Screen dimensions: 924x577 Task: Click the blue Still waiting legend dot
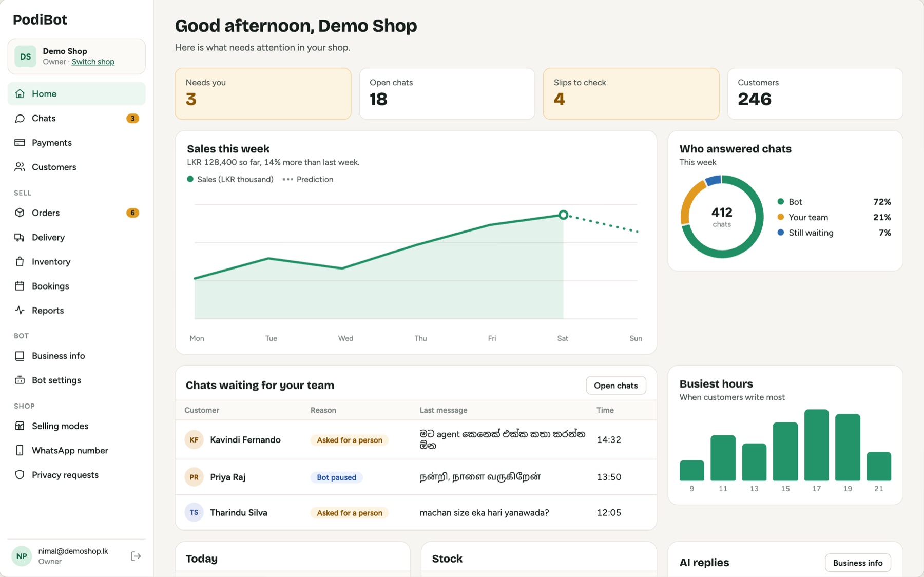(780, 233)
